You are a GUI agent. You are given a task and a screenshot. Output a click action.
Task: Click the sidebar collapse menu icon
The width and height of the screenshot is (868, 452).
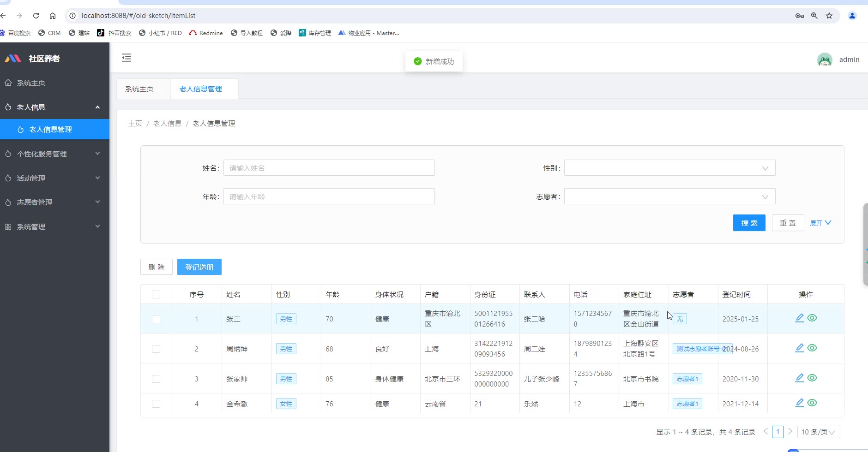click(x=127, y=58)
